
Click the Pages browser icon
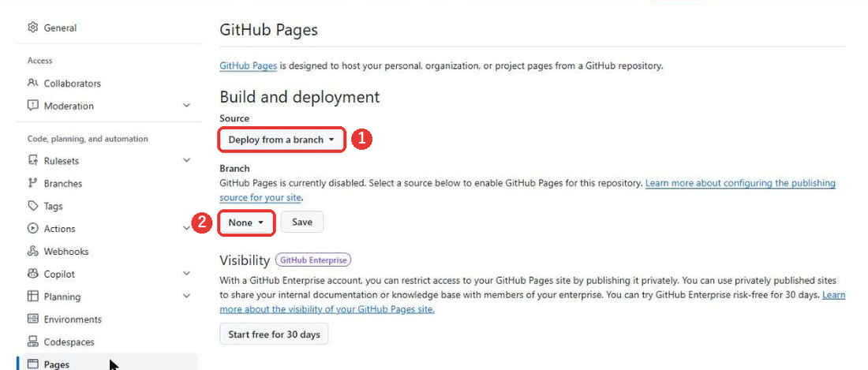click(x=32, y=364)
